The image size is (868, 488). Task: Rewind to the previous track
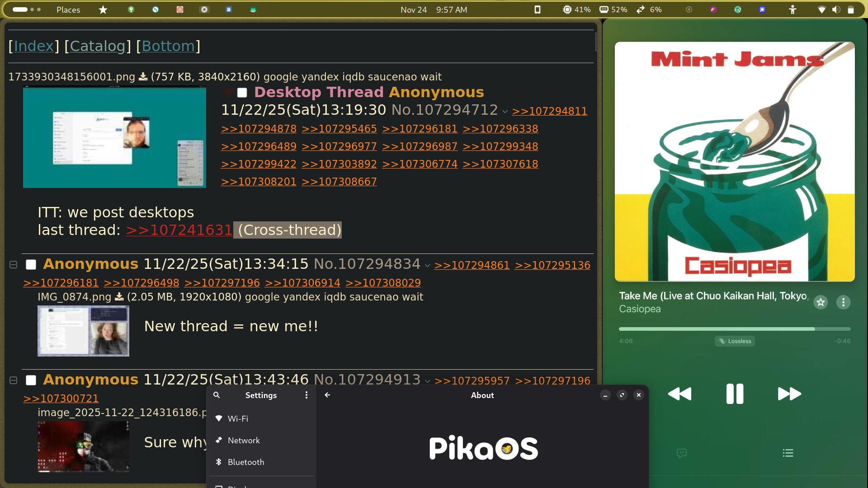679,394
